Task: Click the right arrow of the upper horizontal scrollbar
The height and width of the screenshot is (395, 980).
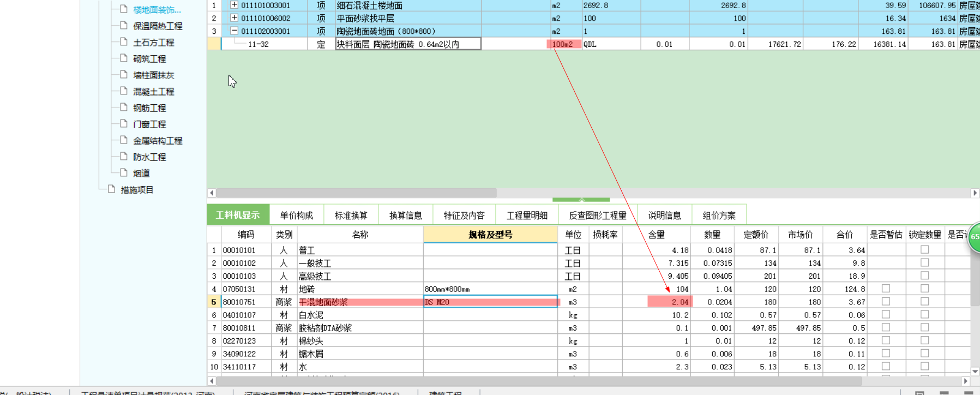Action: click(x=975, y=193)
